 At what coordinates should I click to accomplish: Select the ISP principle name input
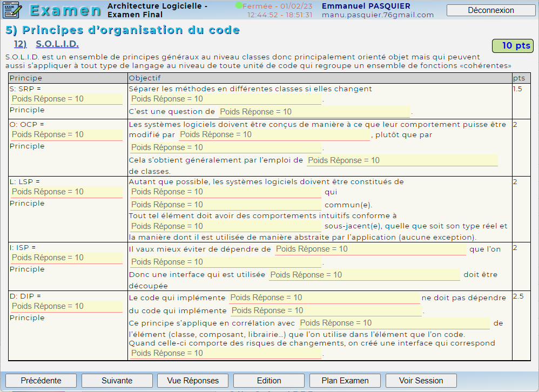click(x=66, y=258)
